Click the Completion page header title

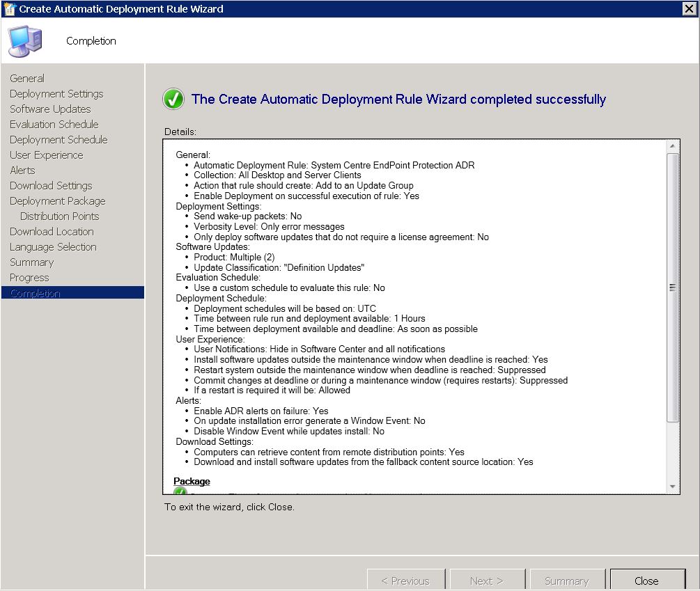[91, 41]
